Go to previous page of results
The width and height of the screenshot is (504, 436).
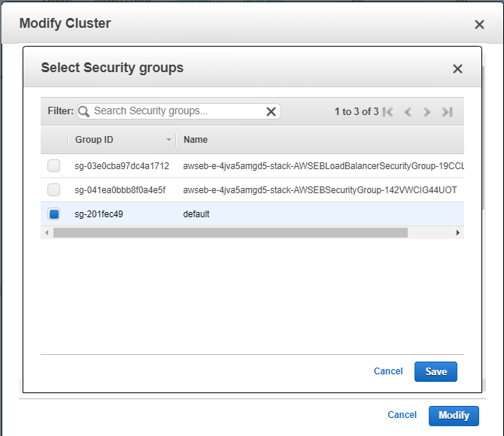pos(408,112)
